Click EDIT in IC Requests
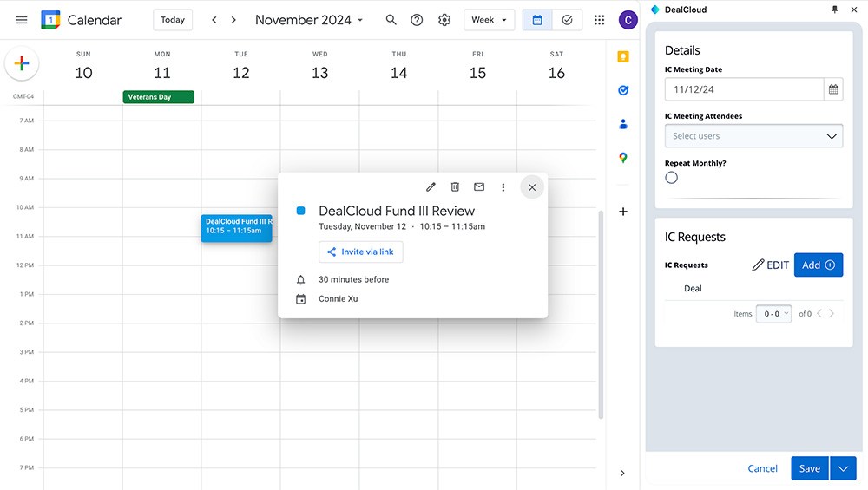Viewport: 868px width, 490px height. (771, 265)
